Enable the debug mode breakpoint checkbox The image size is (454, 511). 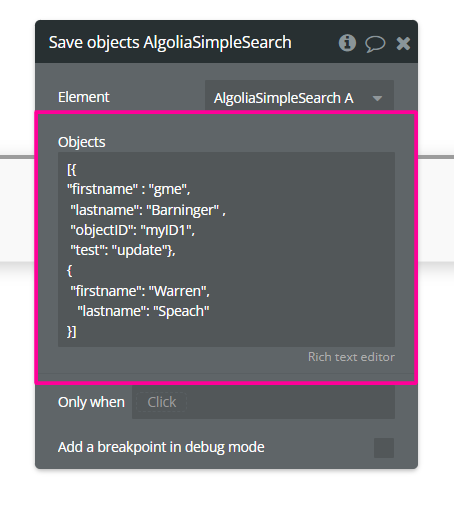pyautogui.click(x=384, y=448)
